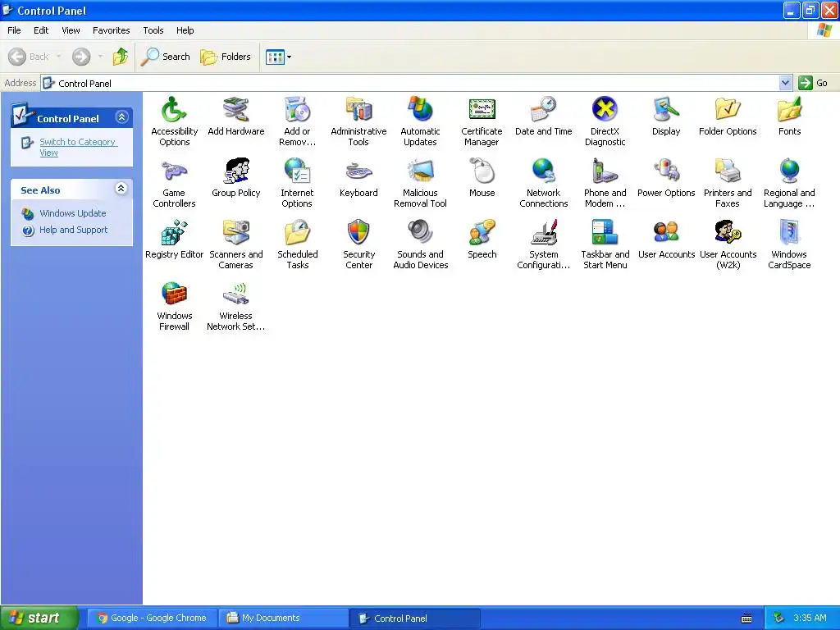
Task: Open the Tools menu
Action: tap(153, 30)
